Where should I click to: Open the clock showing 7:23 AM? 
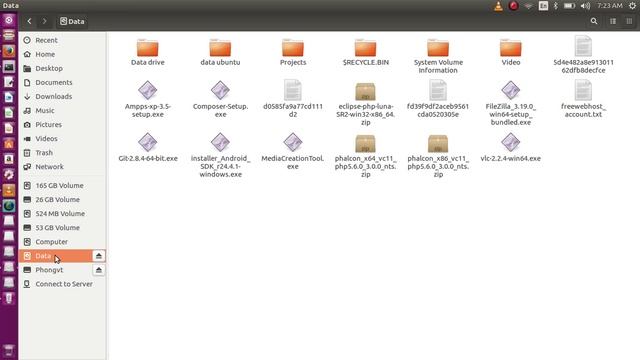(610, 6)
